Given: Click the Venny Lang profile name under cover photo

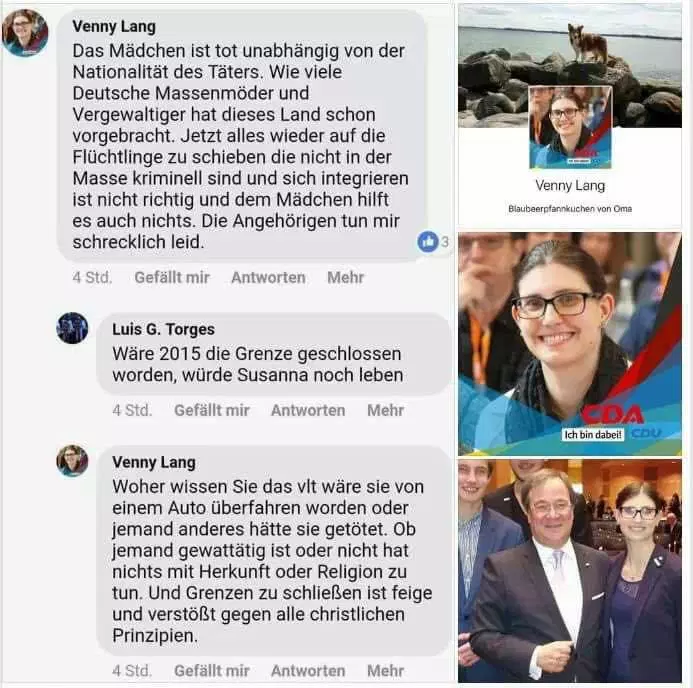Looking at the screenshot, I should 570,186.
